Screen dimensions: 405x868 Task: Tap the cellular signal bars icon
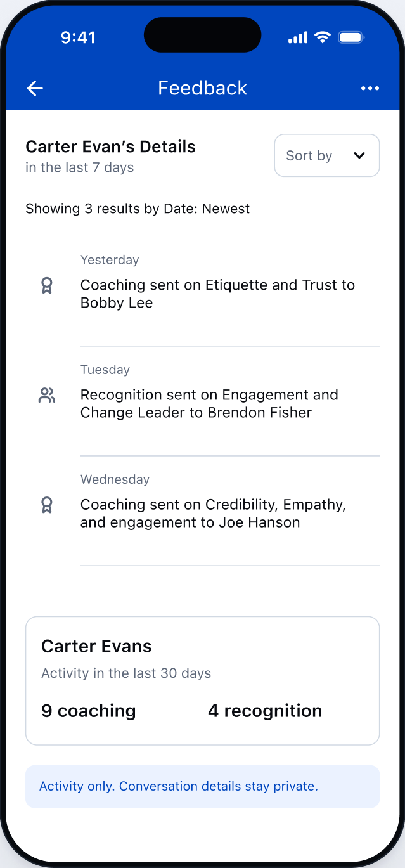(x=298, y=38)
